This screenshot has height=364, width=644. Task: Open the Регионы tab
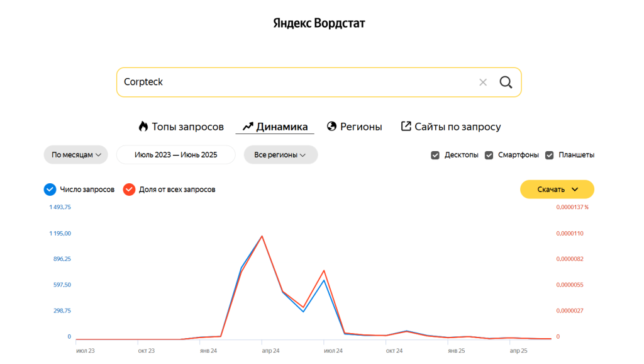tap(360, 127)
